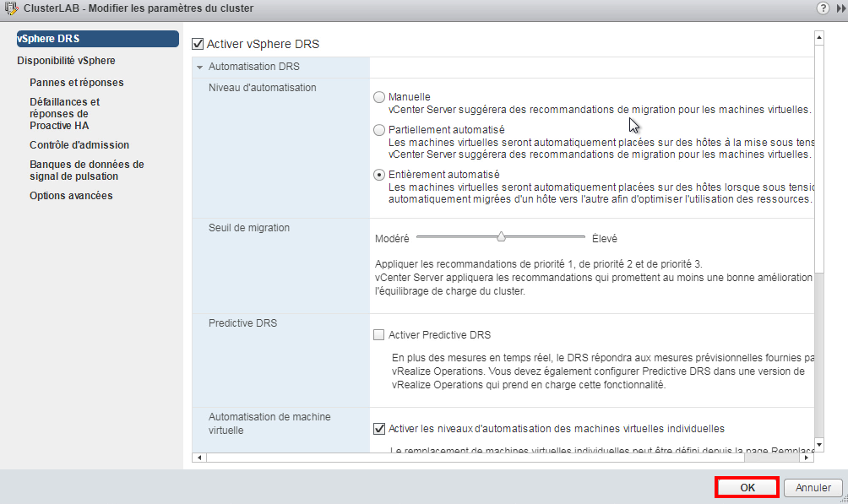Screen dimensions: 848x504
Task: Open Options avancées section
Action: tap(72, 196)
